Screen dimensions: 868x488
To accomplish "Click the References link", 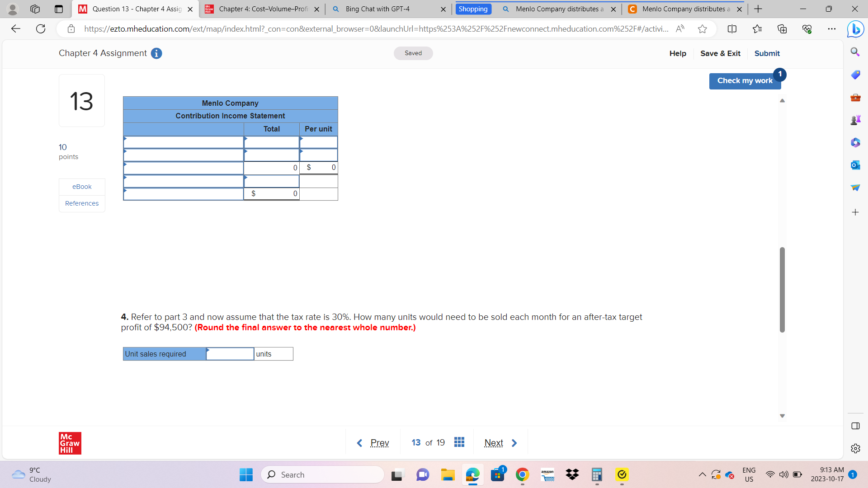I will click(82, 202).
